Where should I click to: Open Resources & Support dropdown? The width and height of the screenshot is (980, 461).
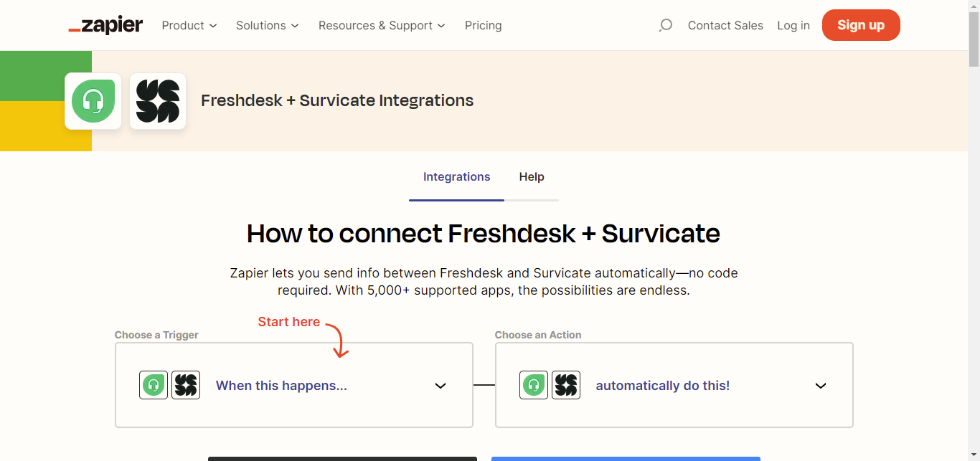pos(382,26)
